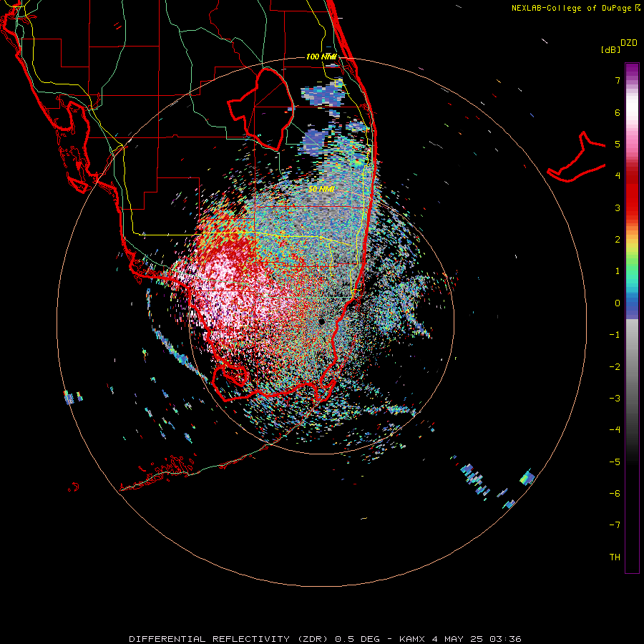Click the colorbar value 7 label

(x=618, y=80)
